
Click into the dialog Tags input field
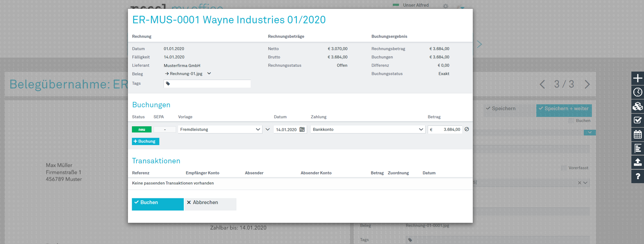click(x=207, y=84)
